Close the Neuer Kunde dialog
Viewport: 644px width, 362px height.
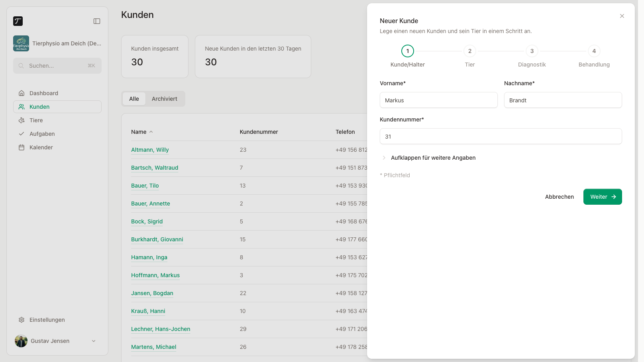pyautogui.click(x=622, y=16)
